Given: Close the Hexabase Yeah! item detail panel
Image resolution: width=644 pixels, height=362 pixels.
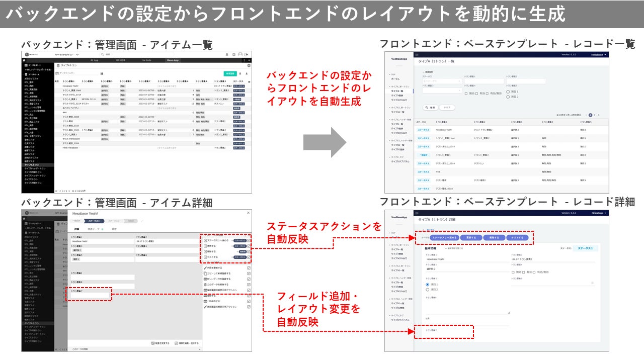Looking at the screenshot, I should pyautogui.click(x=248, y=213).
